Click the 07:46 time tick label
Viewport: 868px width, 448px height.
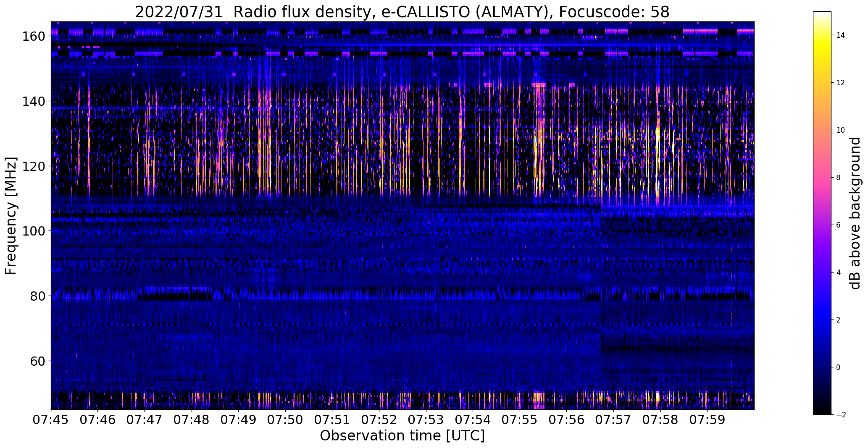pos(97,420)
